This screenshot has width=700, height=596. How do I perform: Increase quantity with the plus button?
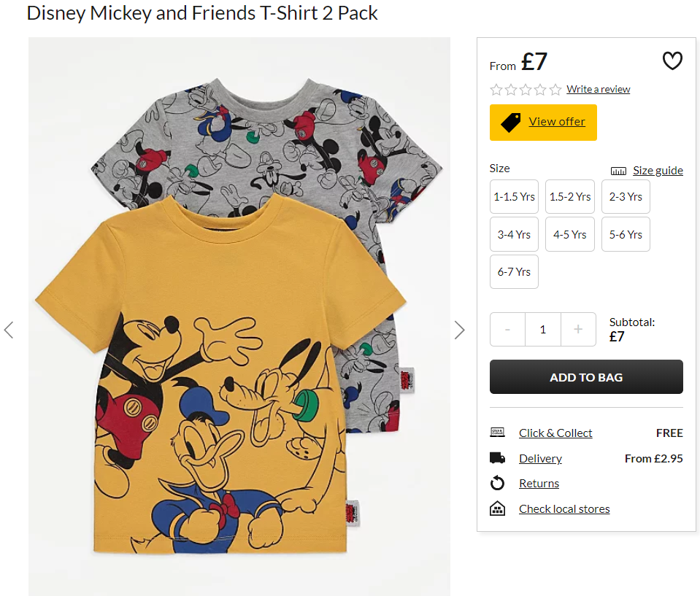(x=578, y=329)
